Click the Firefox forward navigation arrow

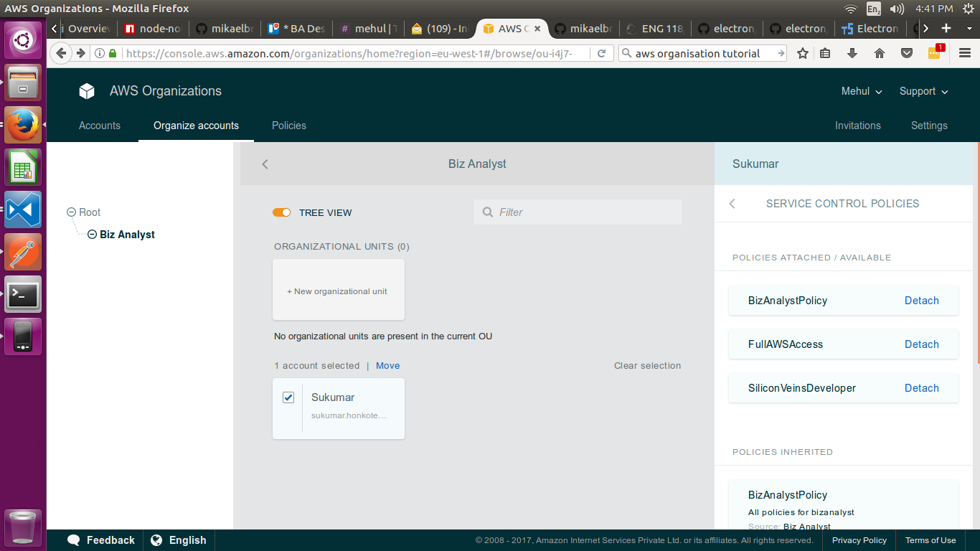(80, 53)
